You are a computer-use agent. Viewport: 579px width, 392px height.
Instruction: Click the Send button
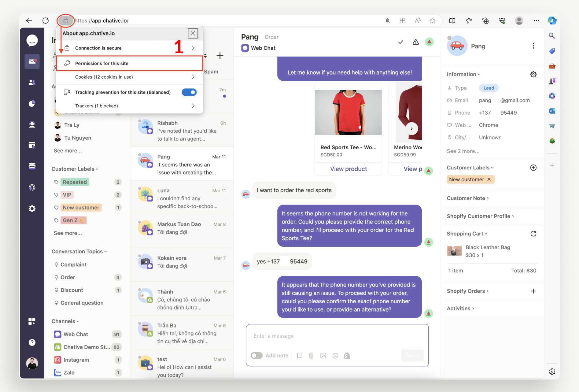(412, 355)
